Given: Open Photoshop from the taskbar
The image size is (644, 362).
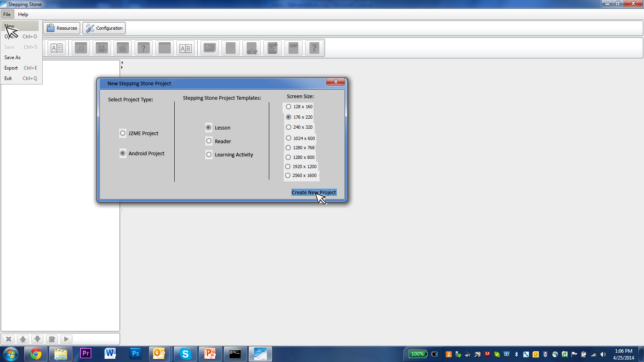Looking at the screenshot, I should click(136, 354).
